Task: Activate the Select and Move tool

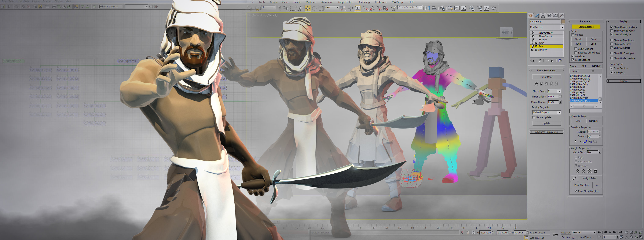Action: [307, 8]
